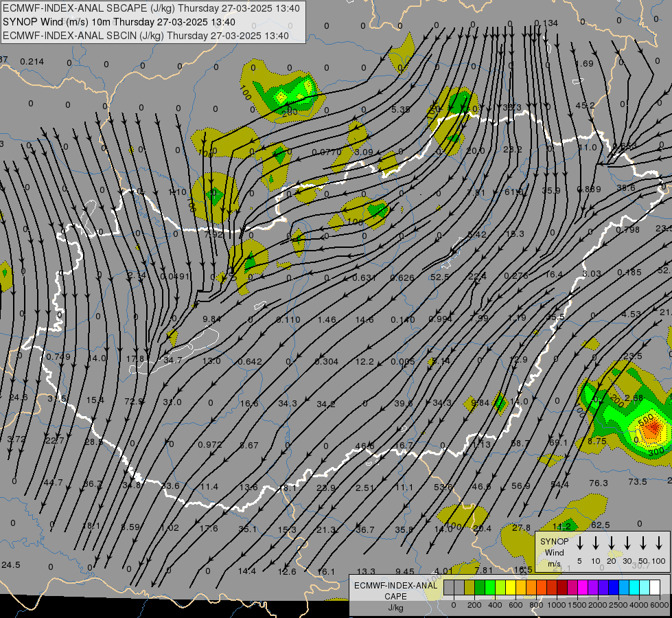Image resolution: width=672 pixels, height=618 pixels.
Task: Click the wind legend arrow above 50
Action: [x=643, y=543]
